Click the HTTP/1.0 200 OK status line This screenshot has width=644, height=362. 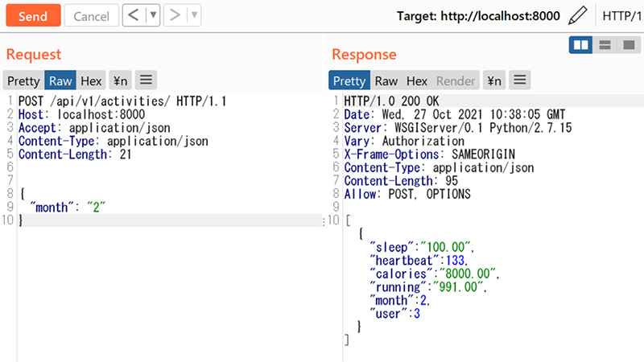coord(391,101)
